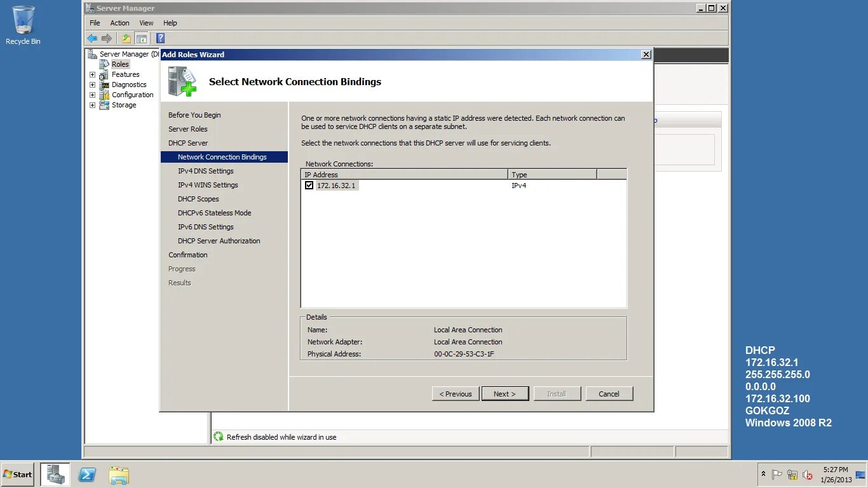
Task: Click the Next > button
Action: tap(505, 394)
